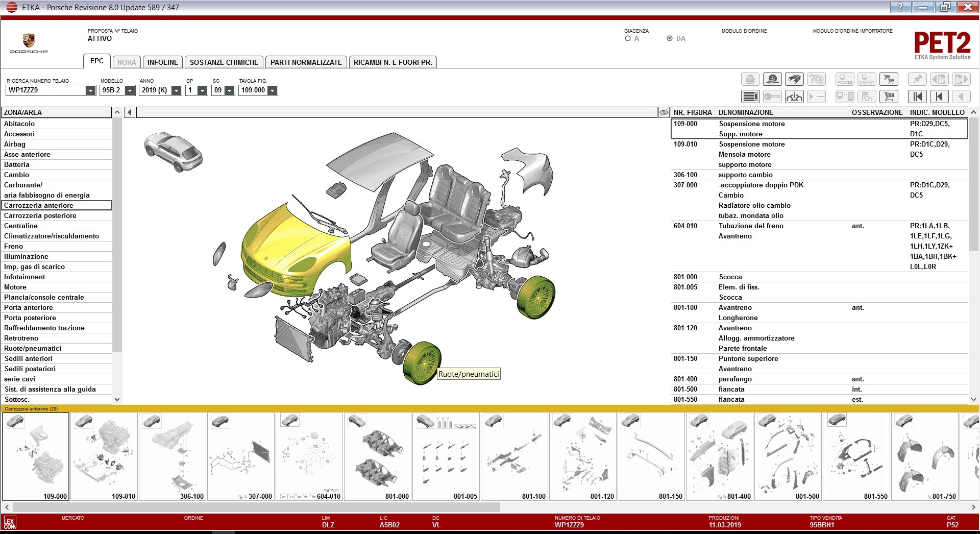Viewport: 980px width, 534px height.
Task: Open the 306-100 figure thumbnail
Action: [173, 456]
